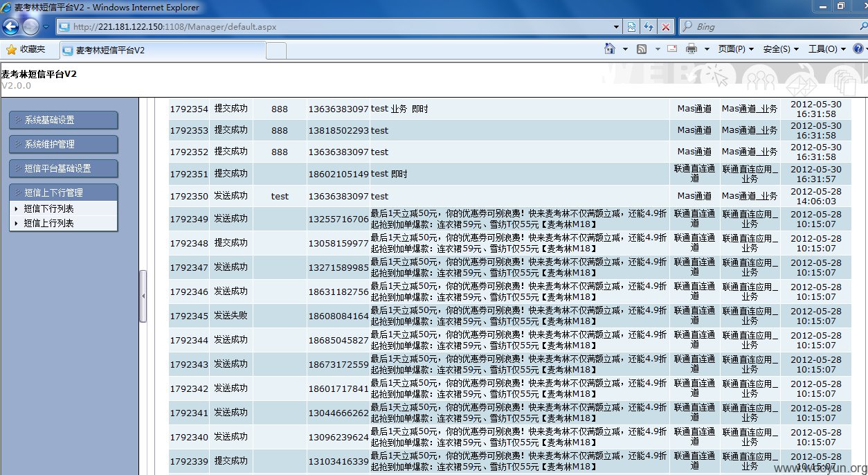Click 发送成功 status in row 1792350

tap(230, 196)
